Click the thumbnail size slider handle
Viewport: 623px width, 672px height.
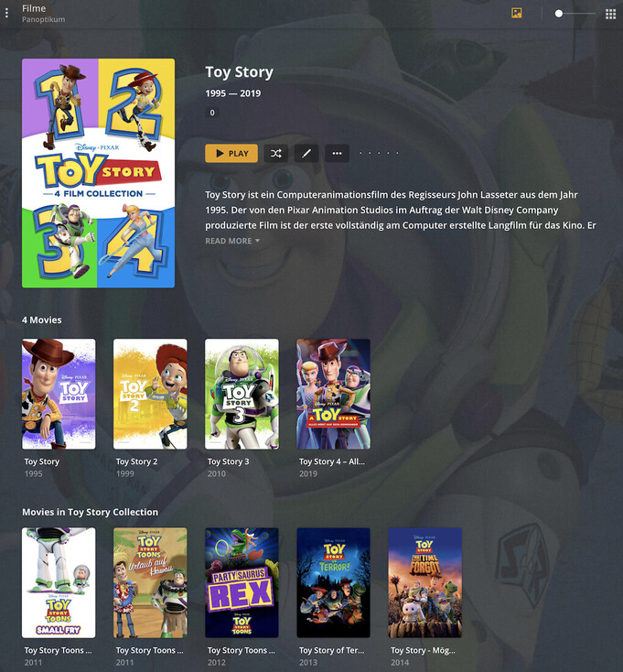pyautogui.click(x=558, y=14)
